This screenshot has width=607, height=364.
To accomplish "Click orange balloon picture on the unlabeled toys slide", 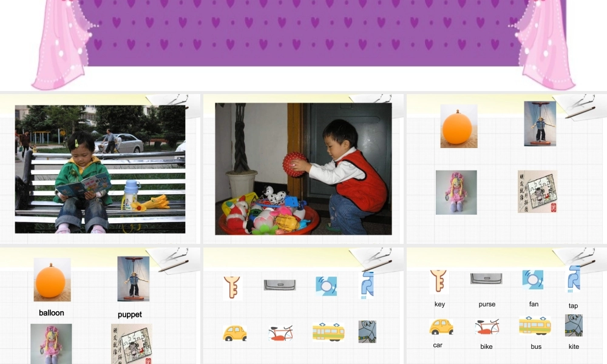I will click(459, 126).
